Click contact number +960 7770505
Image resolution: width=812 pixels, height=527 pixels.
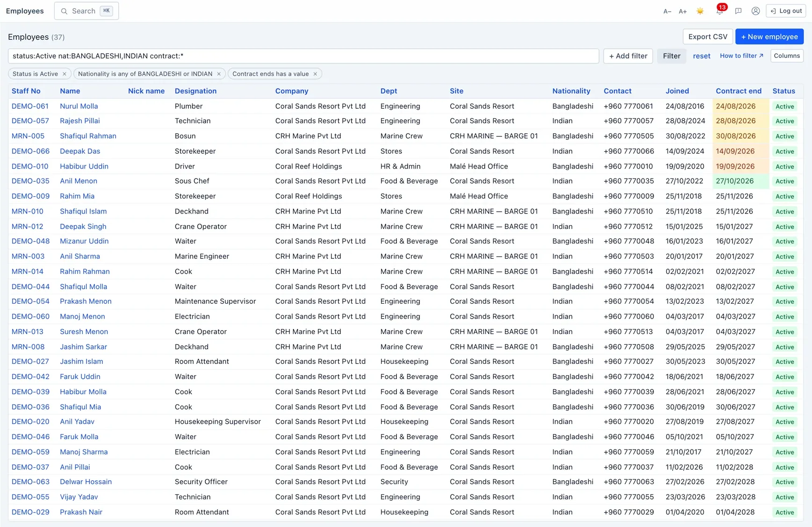click(x=628, y=136)
